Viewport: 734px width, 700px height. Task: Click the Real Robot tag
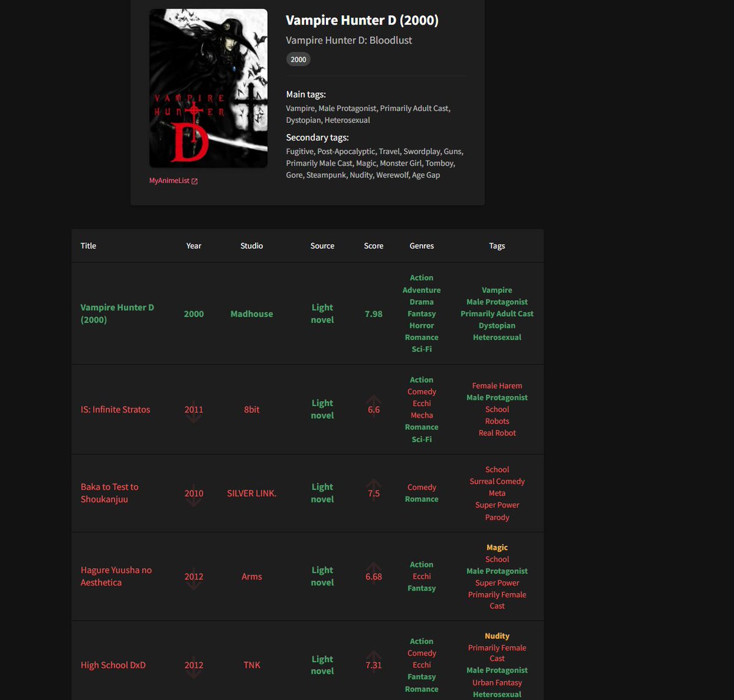[497, 433]
